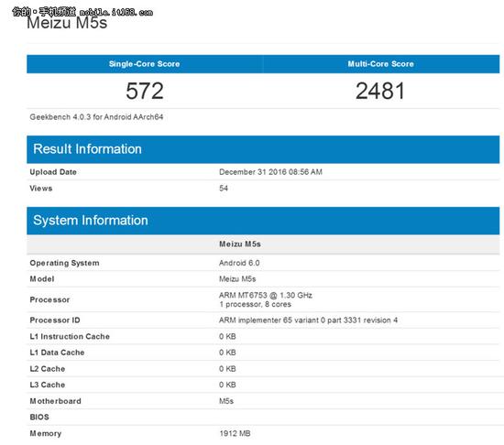Select ARM MT6753 @ 1.30 GHz text
The width and height of the screenshot is (504, 445).
pos(266,296)
